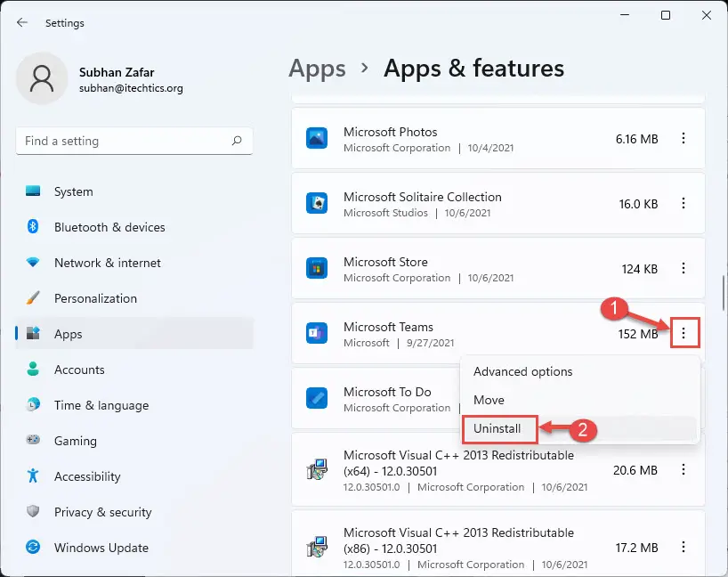Click the Find a setting search box

134,141
